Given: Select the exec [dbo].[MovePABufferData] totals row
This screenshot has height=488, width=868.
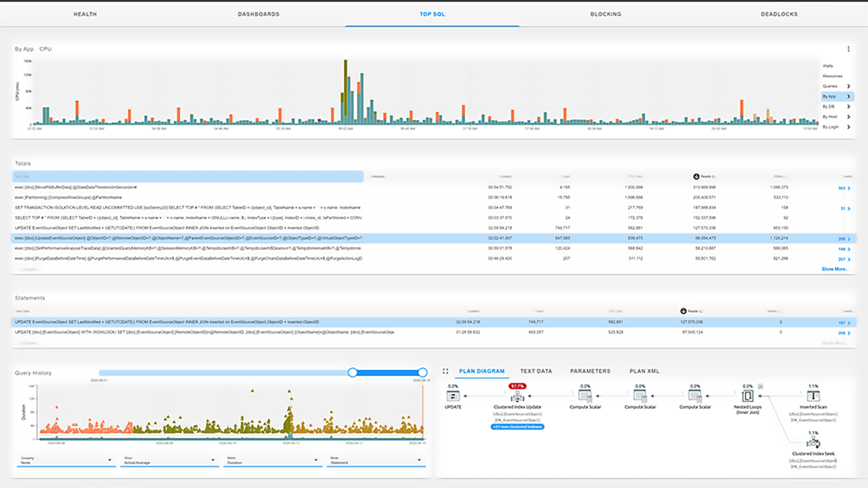Looking at the screenshot, I should pyautogui.click(x=434, y=187).
